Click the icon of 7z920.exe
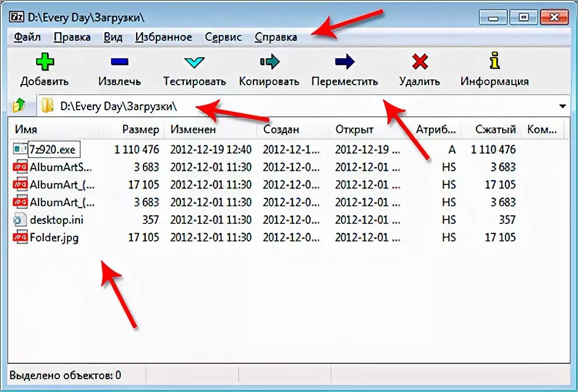Screen dimensions: 578x392 tap(20, 149)
